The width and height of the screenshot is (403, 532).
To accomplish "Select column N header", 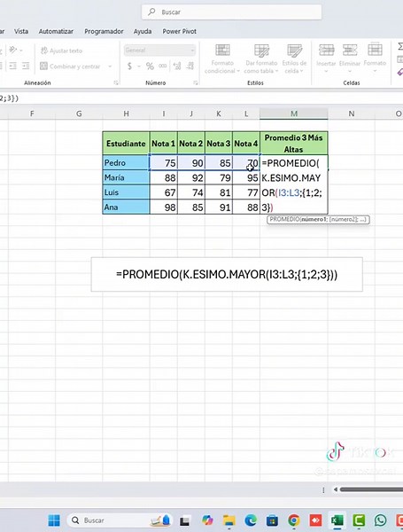I will pos(352,113).
